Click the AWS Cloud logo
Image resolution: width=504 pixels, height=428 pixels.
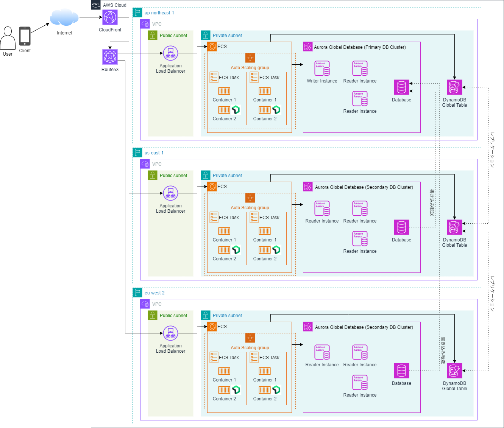pyautogui.click(x=96, y=5)
